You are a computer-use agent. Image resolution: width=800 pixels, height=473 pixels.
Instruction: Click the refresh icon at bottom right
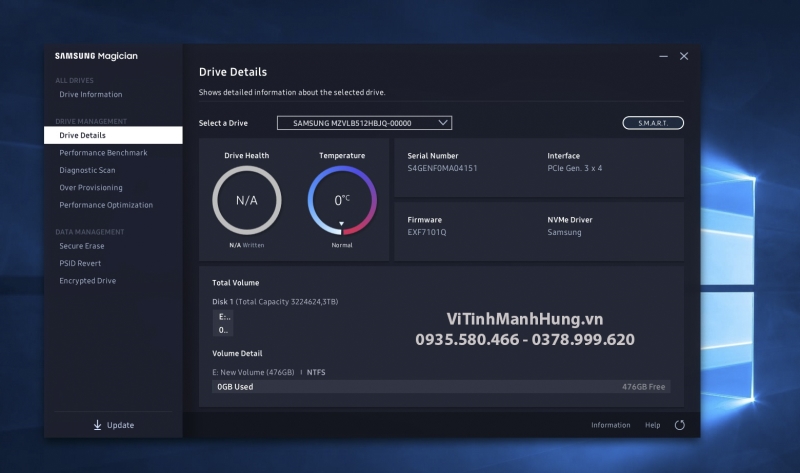(x=680, y=425)
